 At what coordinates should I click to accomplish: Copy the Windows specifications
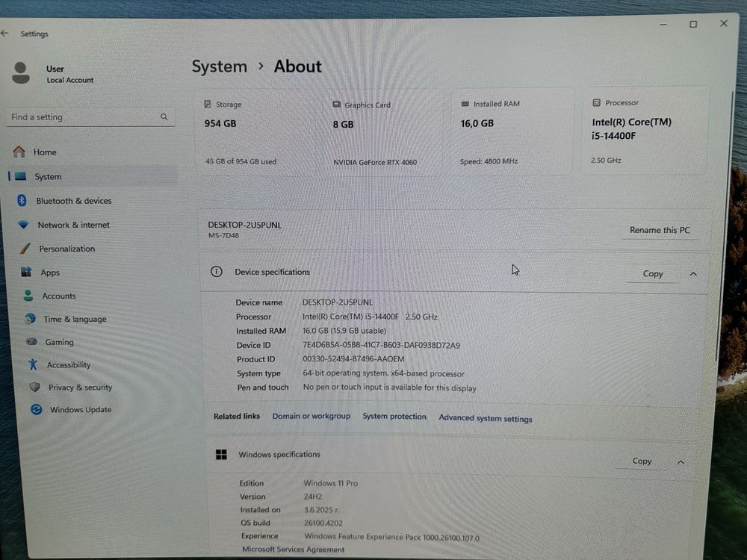pos(642,461)
